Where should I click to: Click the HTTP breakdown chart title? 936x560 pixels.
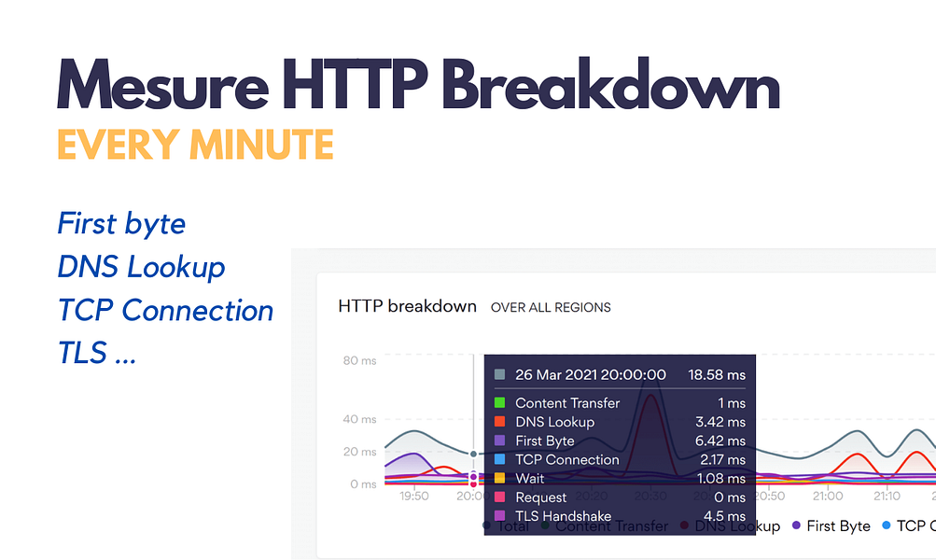point(407,306)
